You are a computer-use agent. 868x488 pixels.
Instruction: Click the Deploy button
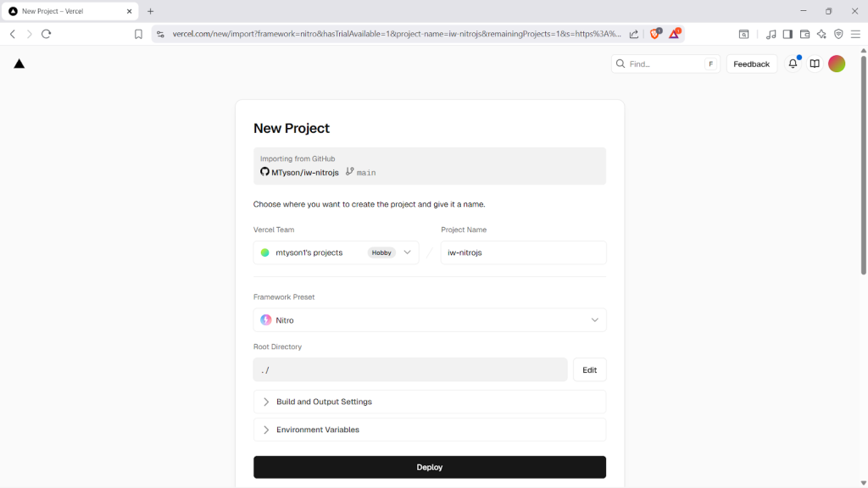pos(430,467)
